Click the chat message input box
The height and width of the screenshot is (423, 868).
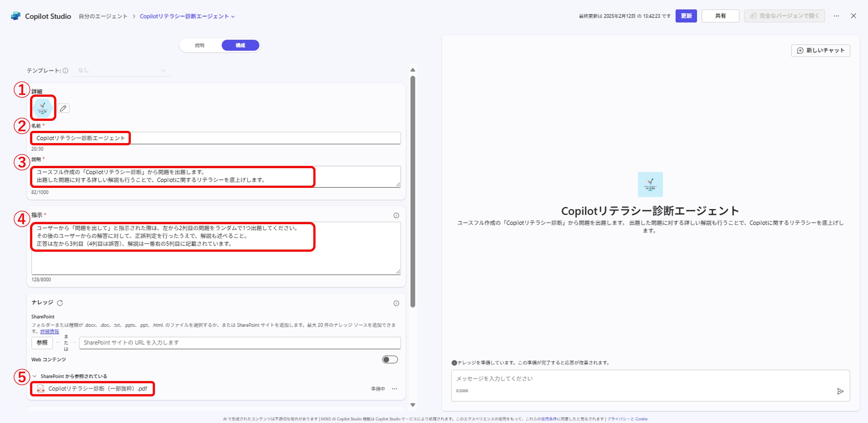[x=650, y=385]
